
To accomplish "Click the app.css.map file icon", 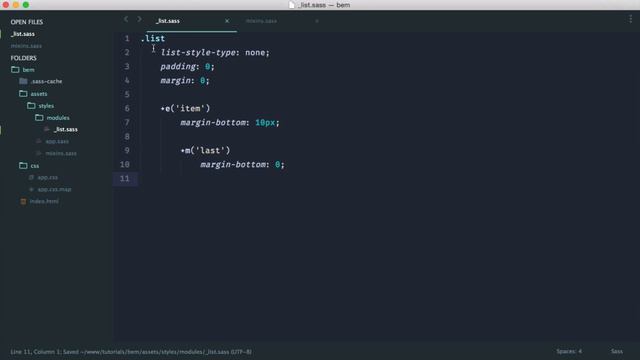I will point(31,189).
